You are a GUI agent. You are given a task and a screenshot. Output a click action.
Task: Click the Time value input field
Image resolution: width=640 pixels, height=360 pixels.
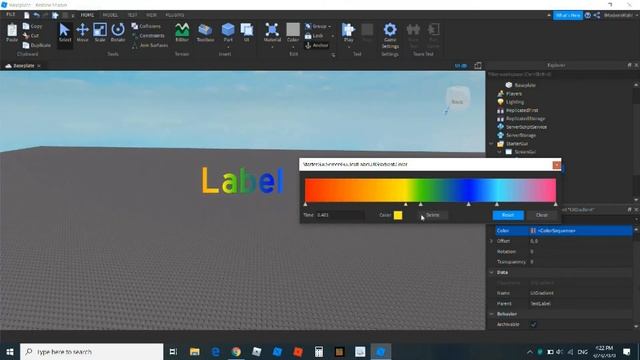pos(340,215)
